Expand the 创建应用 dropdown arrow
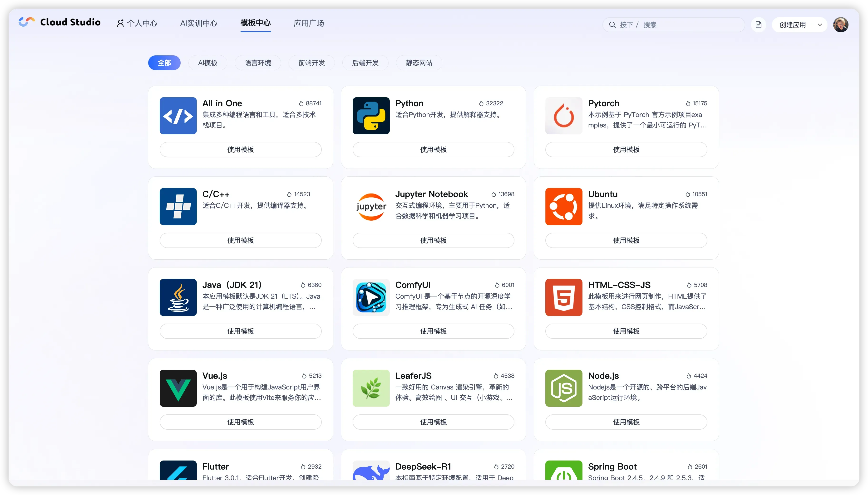Viewport: 868px width, 495px height. pyautogui.click(x=820, y=25)
